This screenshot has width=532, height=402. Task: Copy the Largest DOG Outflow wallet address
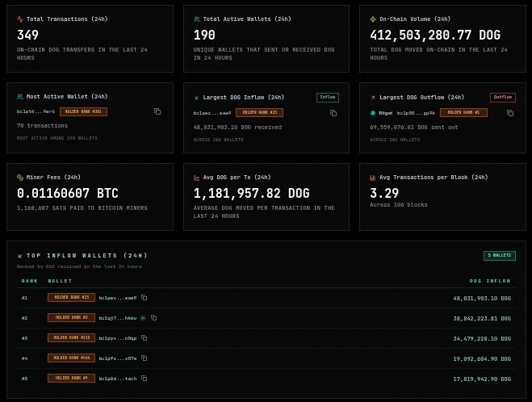509,112
